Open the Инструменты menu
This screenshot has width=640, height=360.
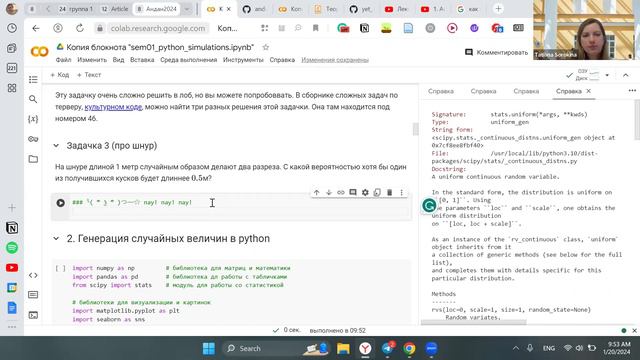pos(243,60)
